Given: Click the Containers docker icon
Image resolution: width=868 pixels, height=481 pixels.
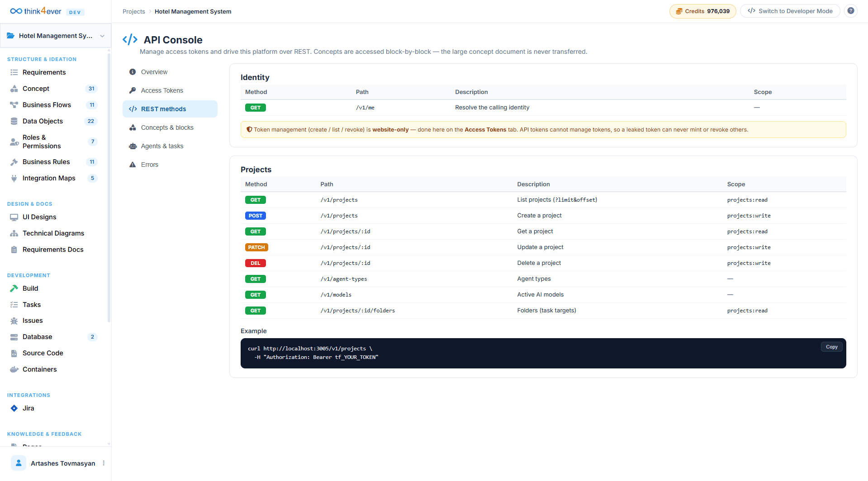Looking at the screenshot, I should pos(14,369).
